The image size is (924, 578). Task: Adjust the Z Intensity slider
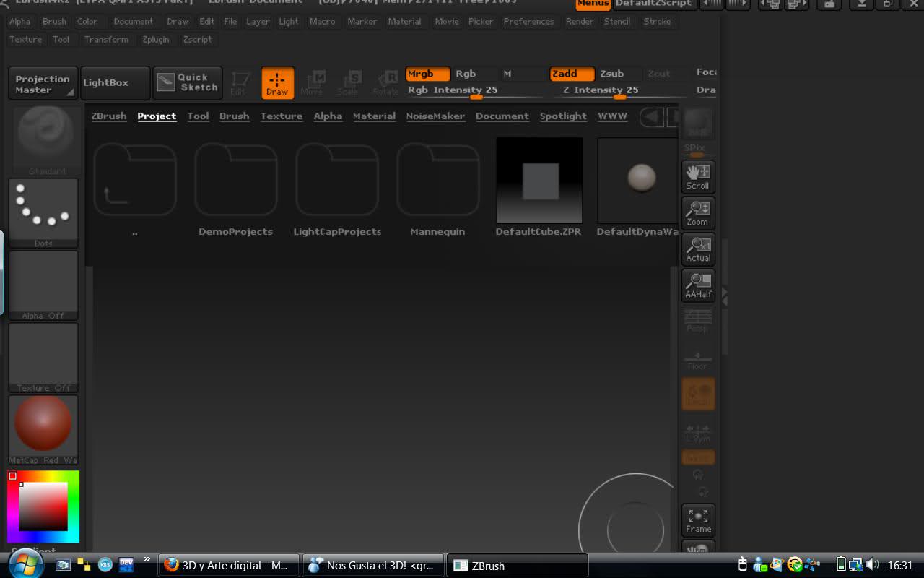tap(619, 90)
